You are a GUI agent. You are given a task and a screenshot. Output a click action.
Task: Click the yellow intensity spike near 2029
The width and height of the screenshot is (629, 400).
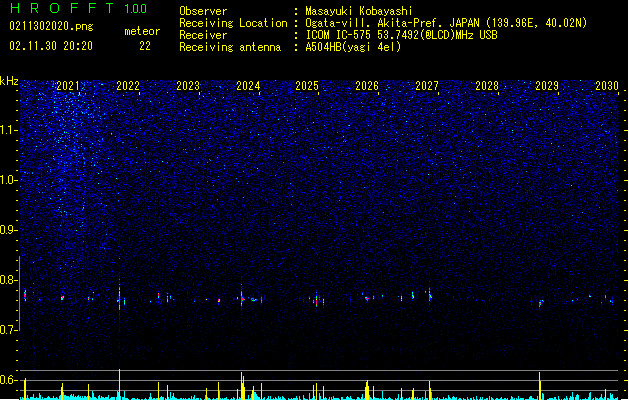click(x=540, y=386)
